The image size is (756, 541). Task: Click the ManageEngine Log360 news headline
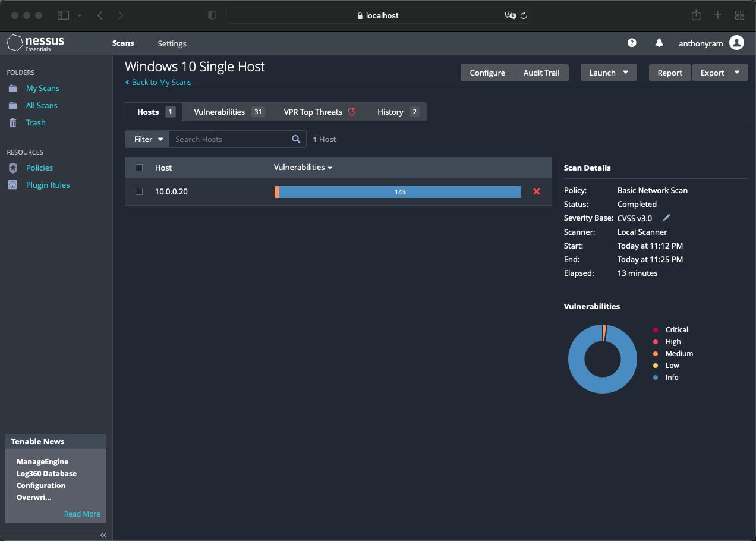point(46,479)
